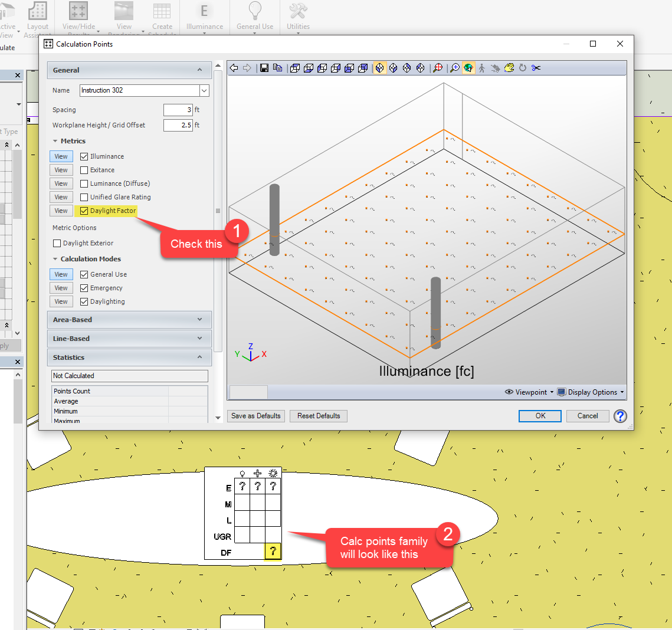Select northwest isometric view icon

pos(421,68)
